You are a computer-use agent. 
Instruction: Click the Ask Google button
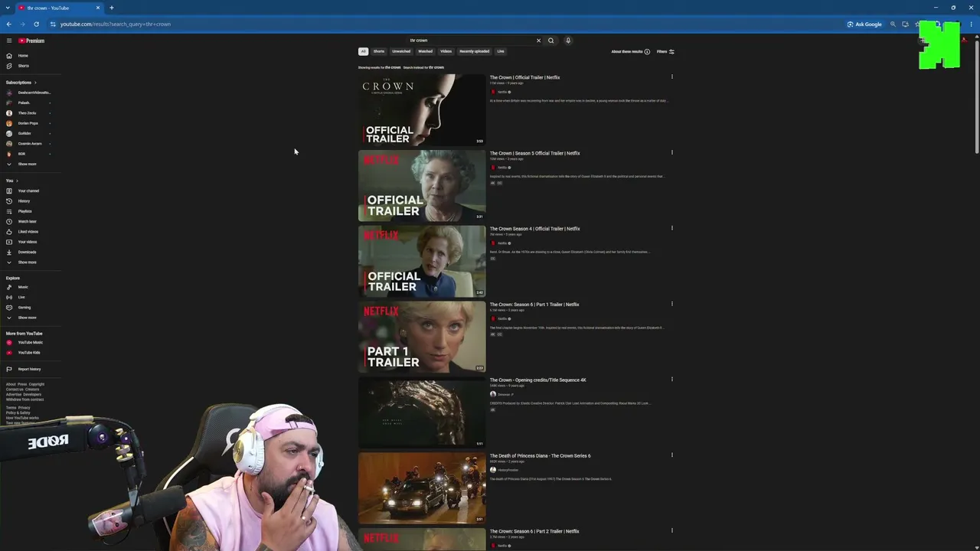864,24
